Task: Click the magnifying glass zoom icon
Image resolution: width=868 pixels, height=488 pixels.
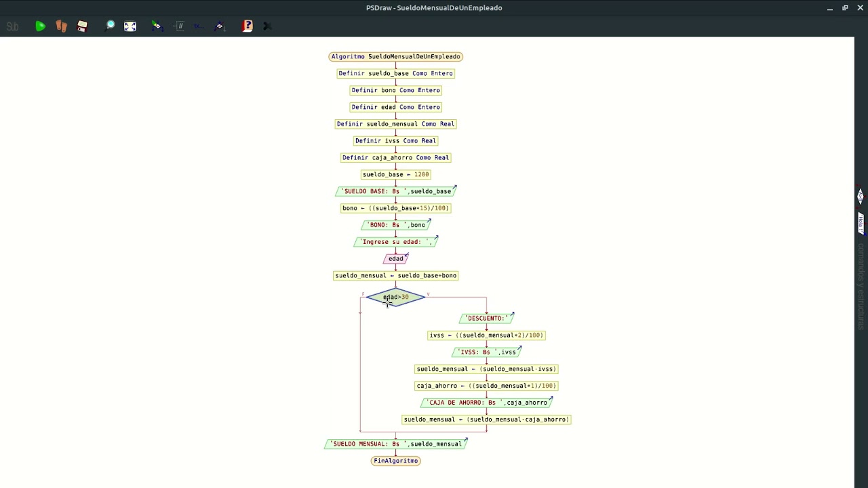Action: coord(110,26)
